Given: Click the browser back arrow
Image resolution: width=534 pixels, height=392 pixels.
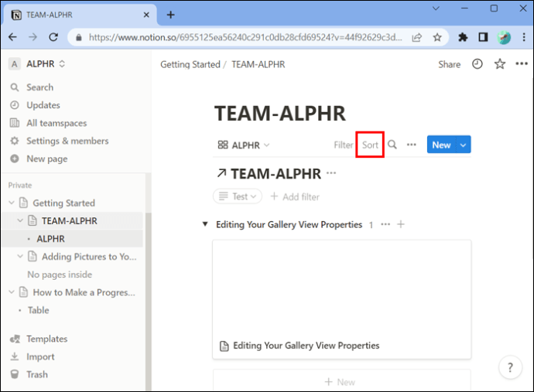Looking at the screenshot, I should coord(12,37).
